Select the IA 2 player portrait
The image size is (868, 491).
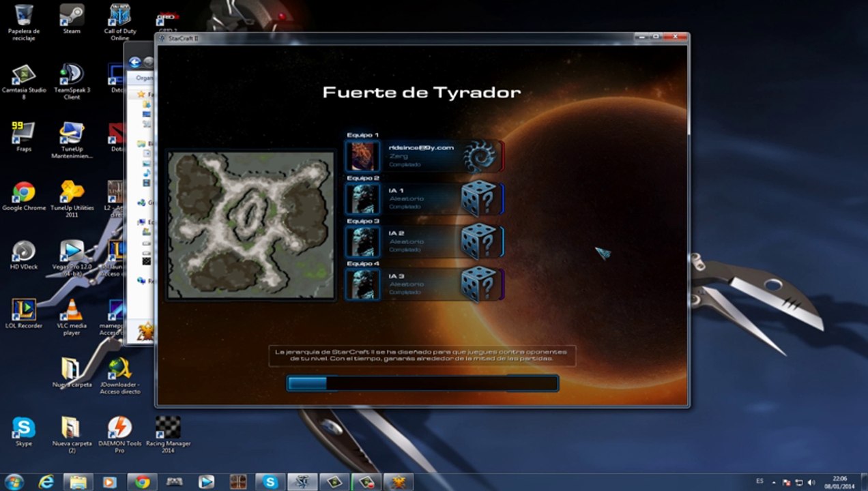tap(362, 241)
